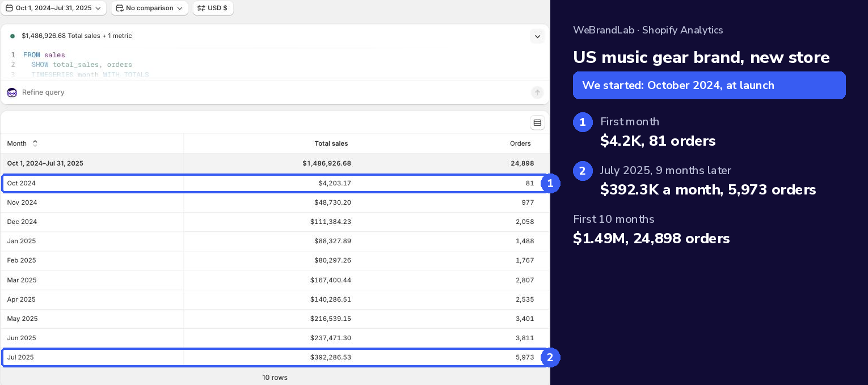Open the table display options icon
The width and height of the screenshot is (868, 385).
coord(537,122)
